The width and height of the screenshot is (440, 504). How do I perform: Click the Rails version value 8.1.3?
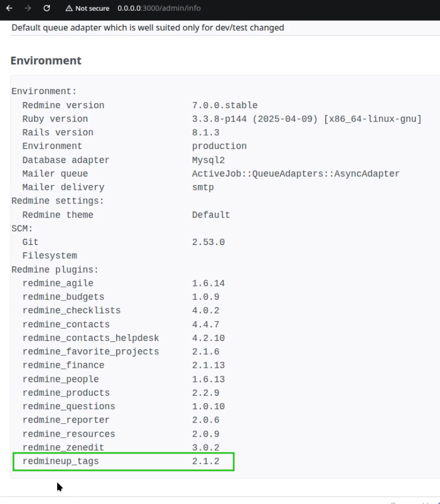(206, 132)
